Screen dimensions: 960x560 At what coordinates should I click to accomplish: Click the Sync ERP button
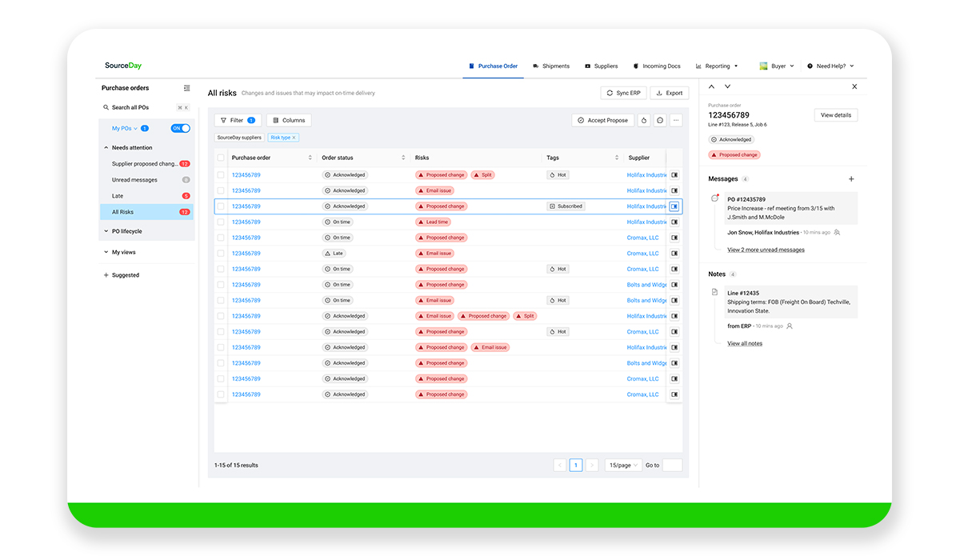coord(623,93)
